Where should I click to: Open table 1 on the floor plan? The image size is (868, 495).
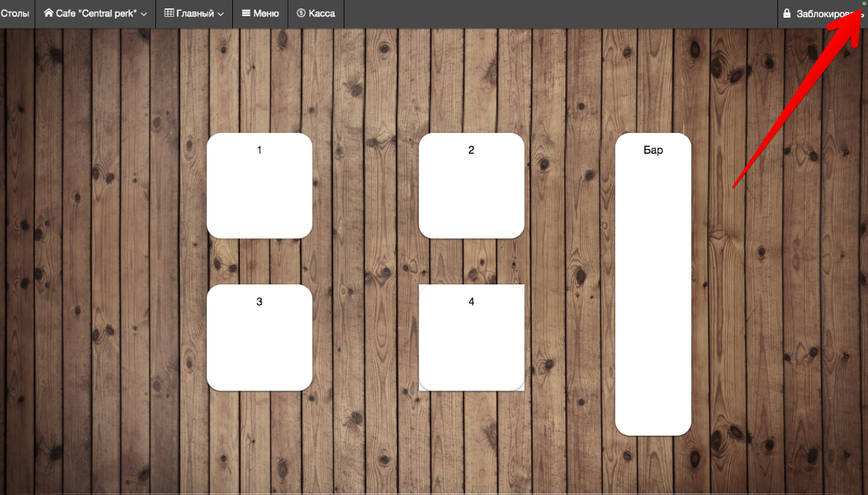pyautogui.click(x=259, y=186)
